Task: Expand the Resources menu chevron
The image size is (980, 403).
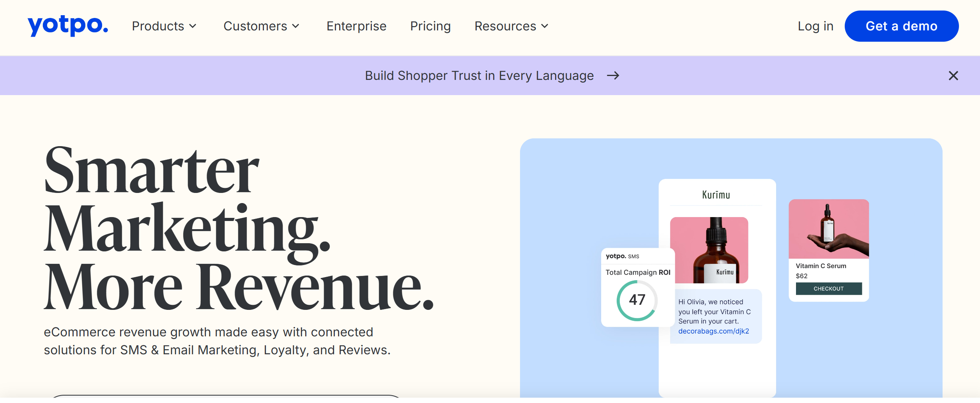Action: pyautogui.click(x=545, y=26)
